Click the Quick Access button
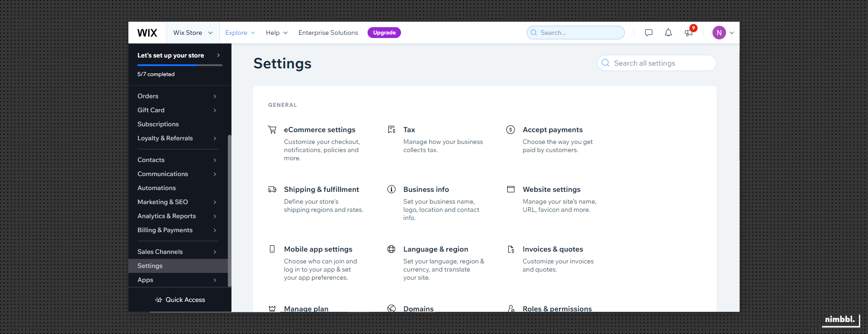 [180, 300]
